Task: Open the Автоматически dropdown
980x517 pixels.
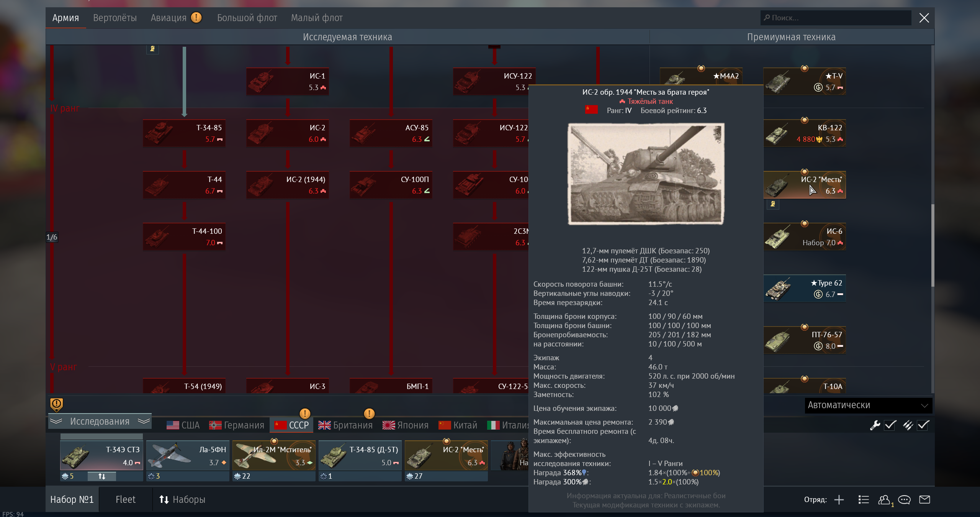Action: pos(868,405)
